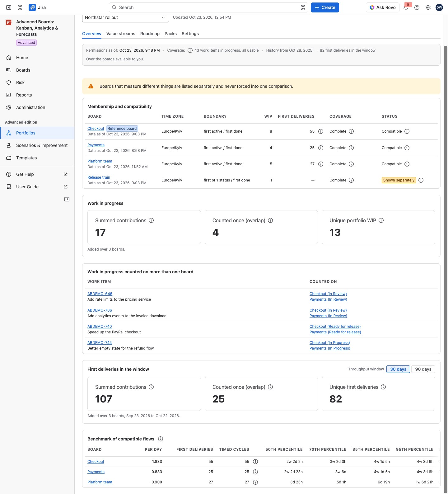Open the Release train board link

point(99,177)
